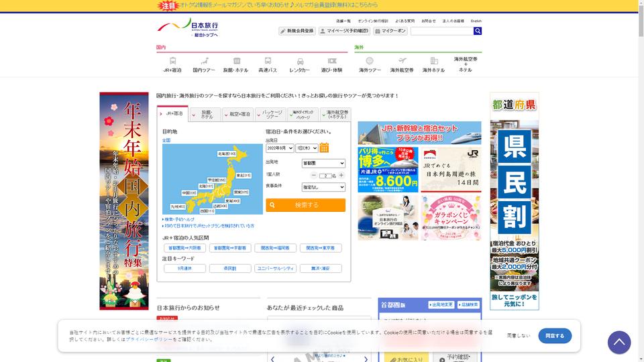Viewport: 644px width, 362px height.
Task: Decline cookies via 同意しない
Action: 519,336
